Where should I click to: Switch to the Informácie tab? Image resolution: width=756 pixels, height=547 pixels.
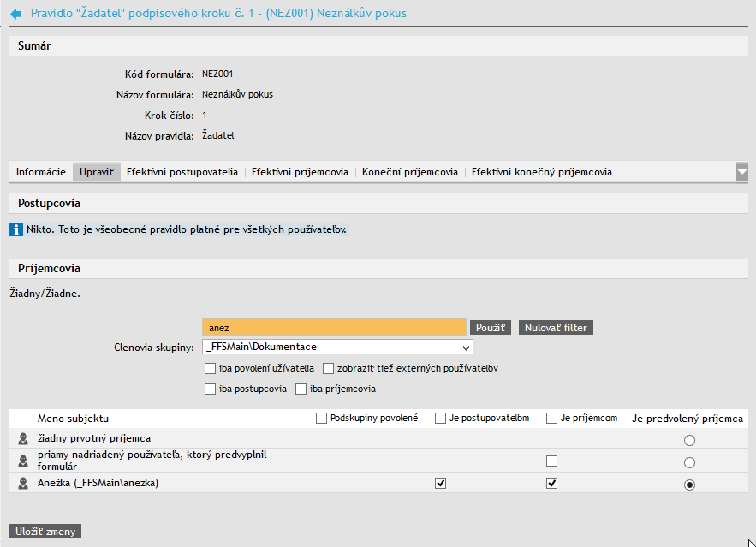point(41,172)
